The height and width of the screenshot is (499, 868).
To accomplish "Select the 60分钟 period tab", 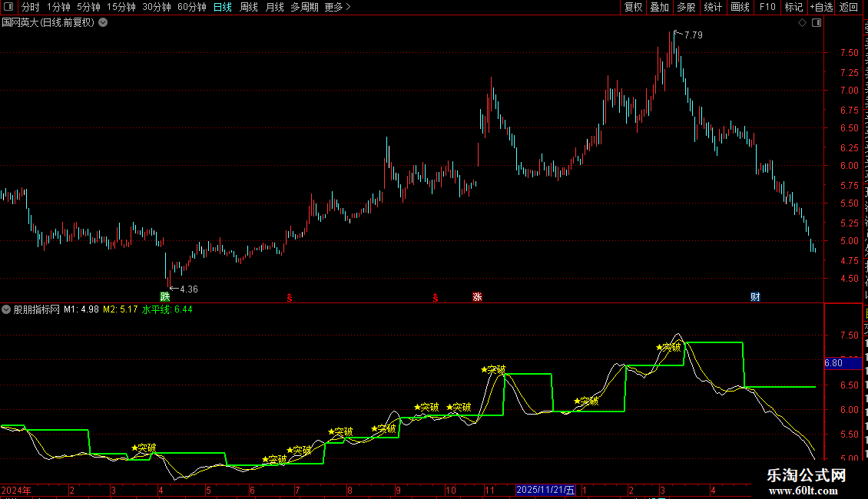I will (x=192, y=7).
